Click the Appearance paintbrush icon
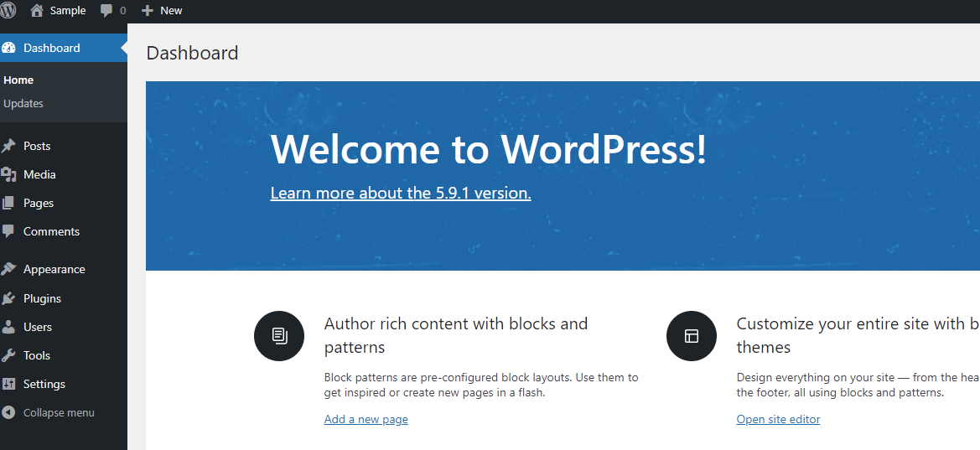980x450 pixels. (x=8, y=269)
